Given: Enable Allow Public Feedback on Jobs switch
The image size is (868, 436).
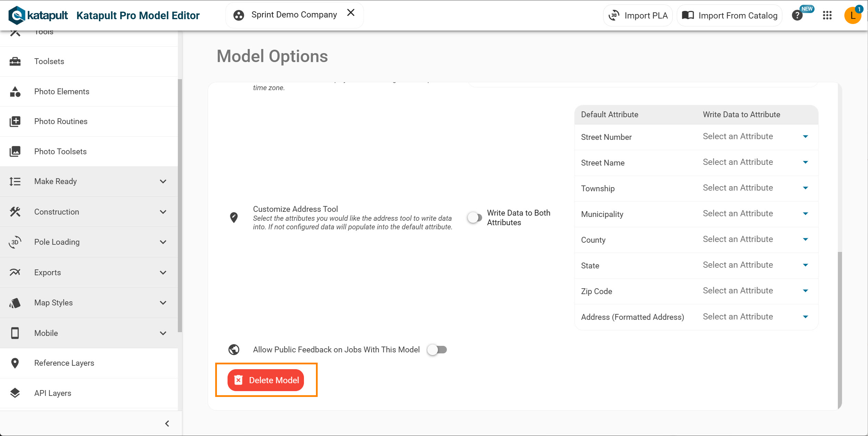Looking at the screenshot, I should [437, 350].
